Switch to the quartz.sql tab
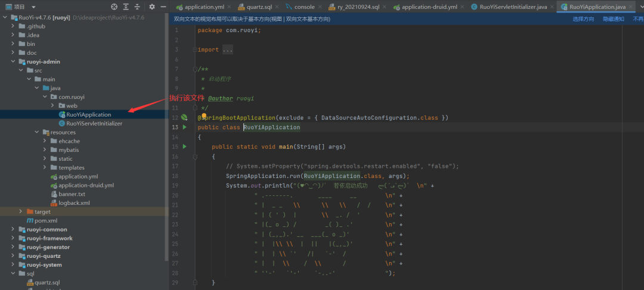 point(257,7)
